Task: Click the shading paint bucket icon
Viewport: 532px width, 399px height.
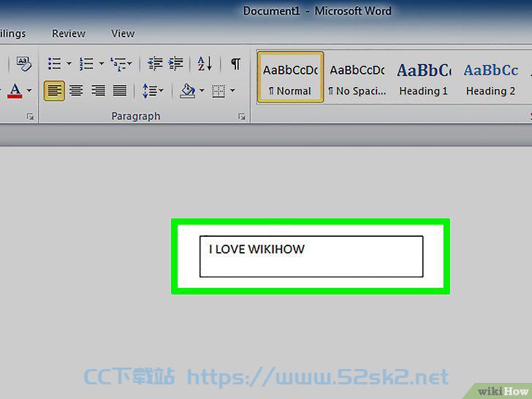Action: 188,91
